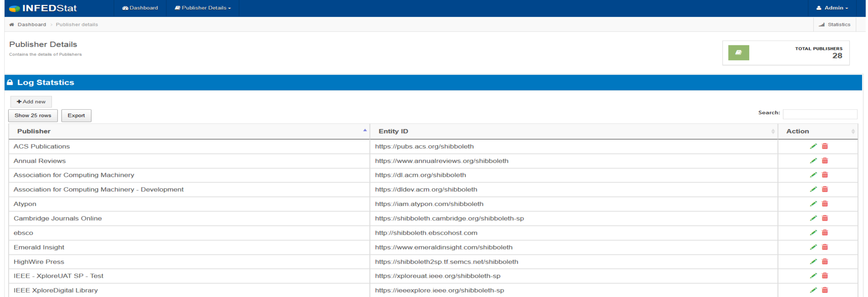
Task: Edit the ebsco publisher entry
Action: [x=813, y=233]
